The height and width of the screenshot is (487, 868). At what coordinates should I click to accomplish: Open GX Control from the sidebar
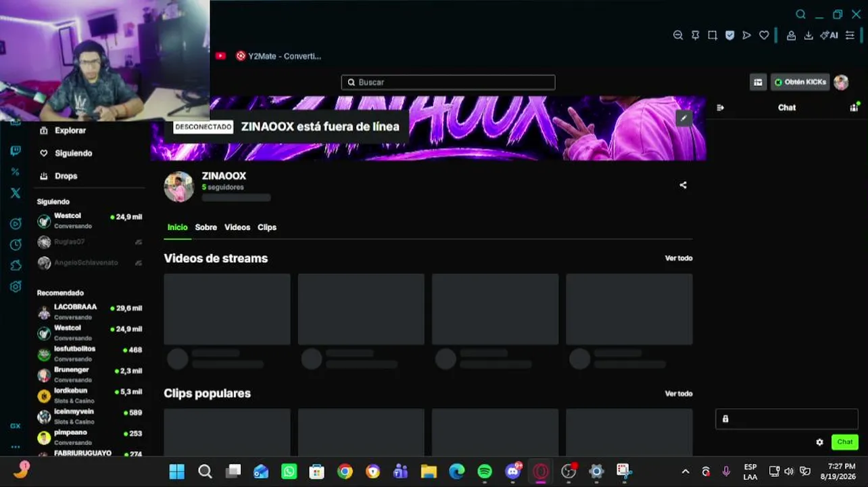(16, 426)
